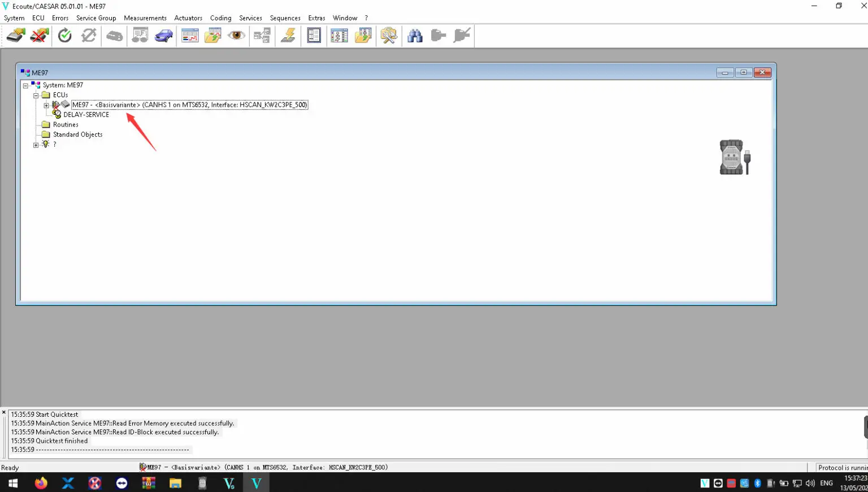Select the Routines folder
The width and height of the screenshot is (868, 492).
point(66,125)
